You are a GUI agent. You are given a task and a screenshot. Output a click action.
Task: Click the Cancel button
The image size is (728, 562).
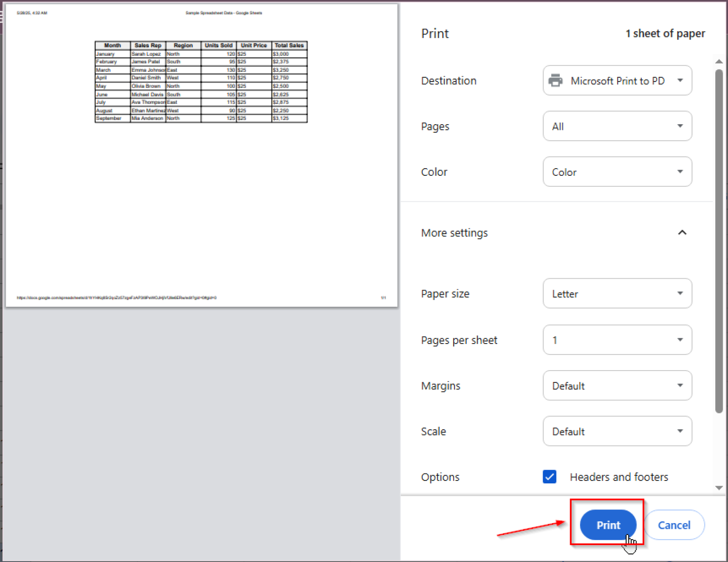674,525
